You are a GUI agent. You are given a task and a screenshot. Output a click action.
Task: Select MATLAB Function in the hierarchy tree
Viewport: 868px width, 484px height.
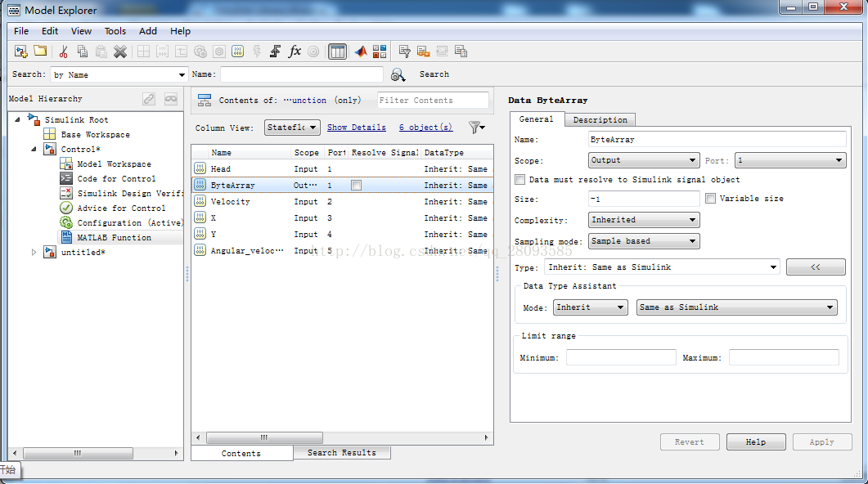[114, 237]
